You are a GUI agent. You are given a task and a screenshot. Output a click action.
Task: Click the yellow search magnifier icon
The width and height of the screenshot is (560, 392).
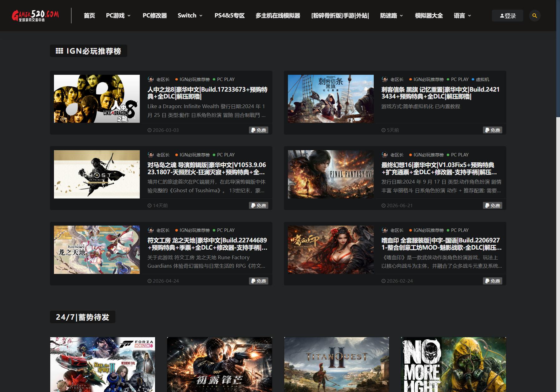click(x=535, y=16)
